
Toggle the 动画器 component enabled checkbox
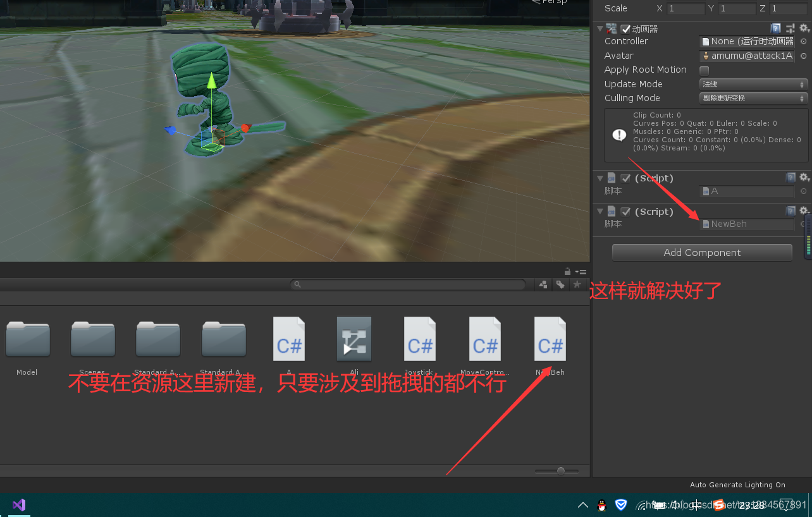click(625, 28)
